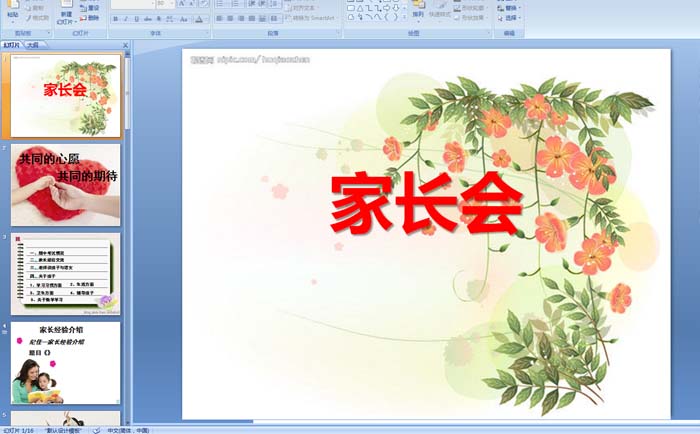Open the line spacing menu
Screen dimensions: 700x434
[275, 4]
